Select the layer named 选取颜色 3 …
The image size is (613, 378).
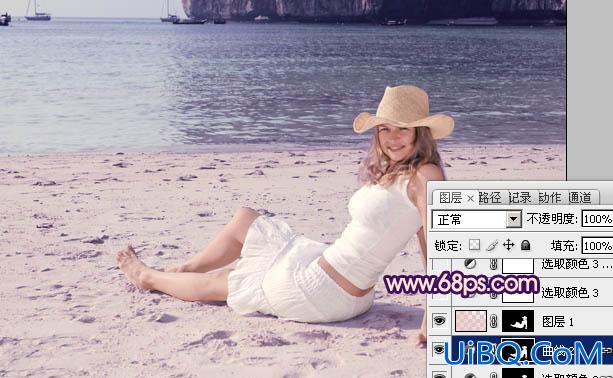(x=576, y=265)
